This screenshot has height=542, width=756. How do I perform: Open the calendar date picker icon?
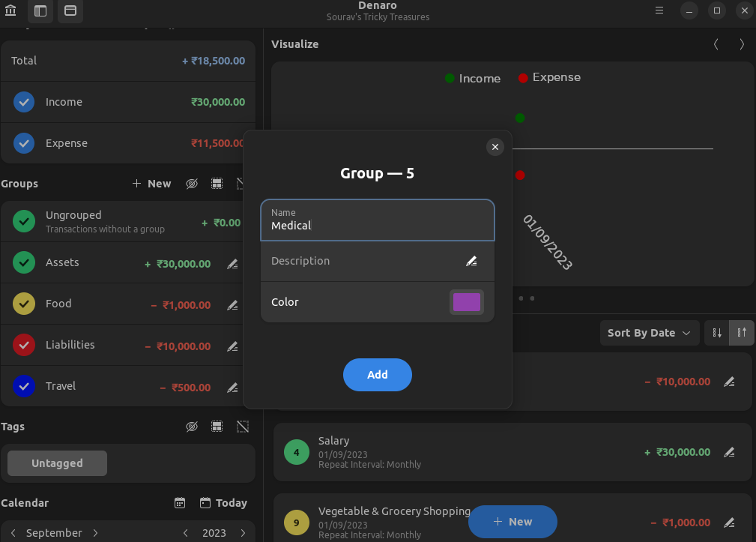(x=180, y=502)
